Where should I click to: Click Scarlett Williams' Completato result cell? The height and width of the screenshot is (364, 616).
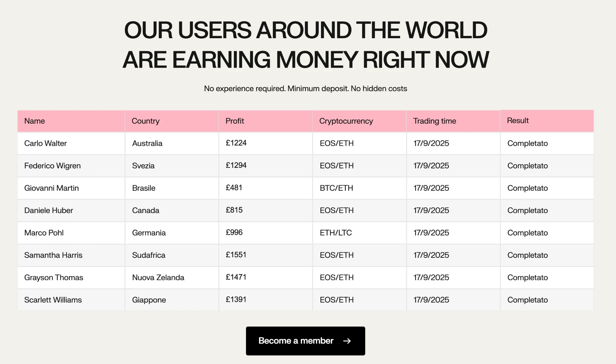(547, 300)
